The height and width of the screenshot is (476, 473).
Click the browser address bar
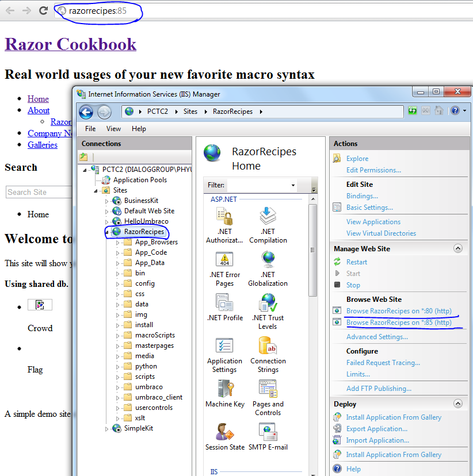coord(263,10)
